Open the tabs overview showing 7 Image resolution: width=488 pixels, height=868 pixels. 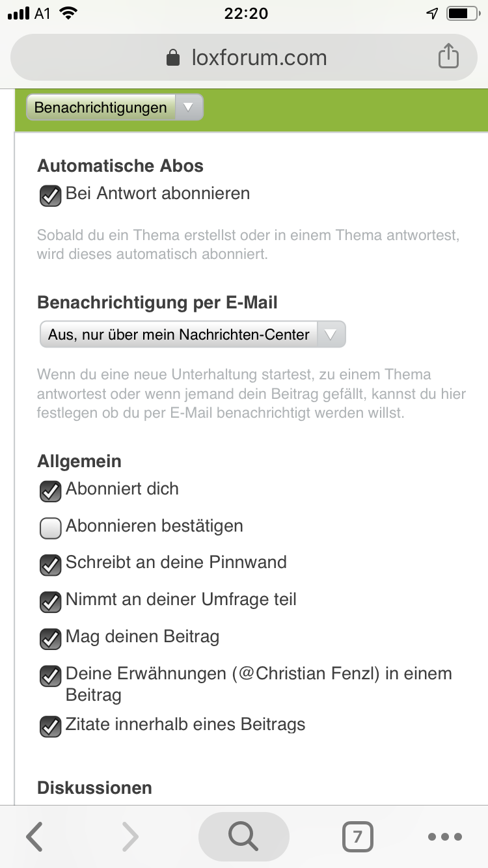click(357, 837)
